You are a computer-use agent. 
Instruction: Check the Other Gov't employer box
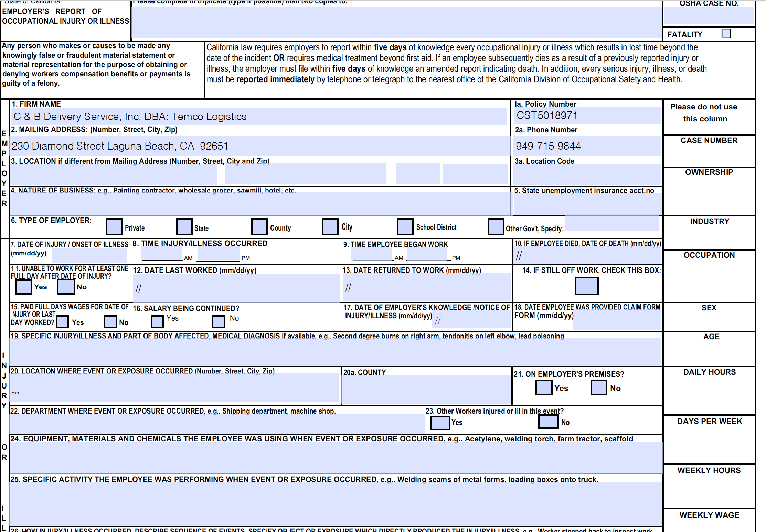click(496, 227)
